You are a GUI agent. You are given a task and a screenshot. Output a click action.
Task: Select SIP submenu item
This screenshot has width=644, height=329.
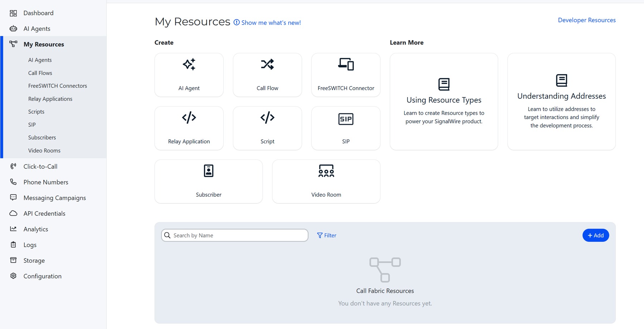click(32, 124)
